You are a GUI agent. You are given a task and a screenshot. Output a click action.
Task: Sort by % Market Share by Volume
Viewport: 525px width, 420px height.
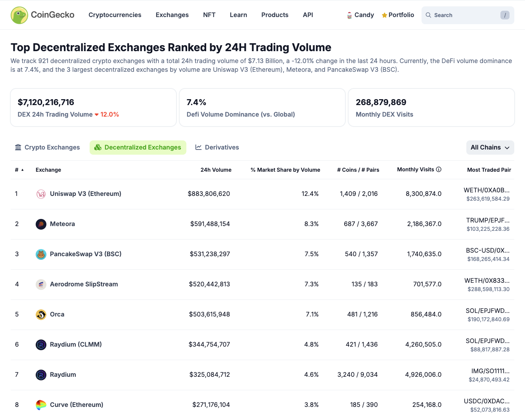click(x=285, y=170)
